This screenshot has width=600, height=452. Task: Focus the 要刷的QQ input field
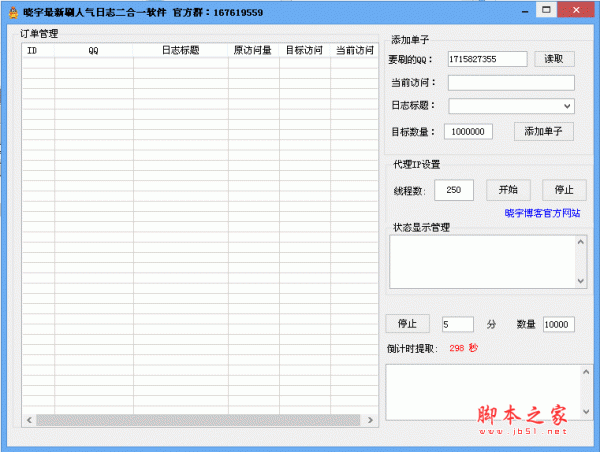pos(487,59)
